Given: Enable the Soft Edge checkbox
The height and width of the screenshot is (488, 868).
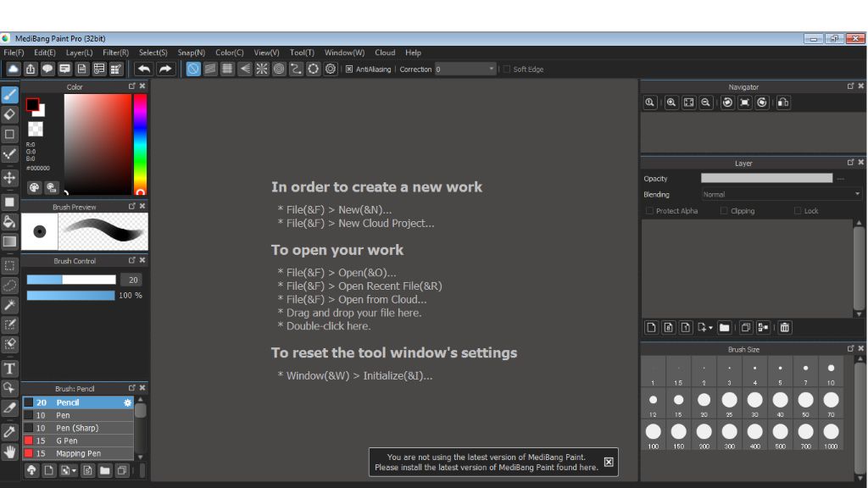Looking at the screenshot, I should click(507, 69).
